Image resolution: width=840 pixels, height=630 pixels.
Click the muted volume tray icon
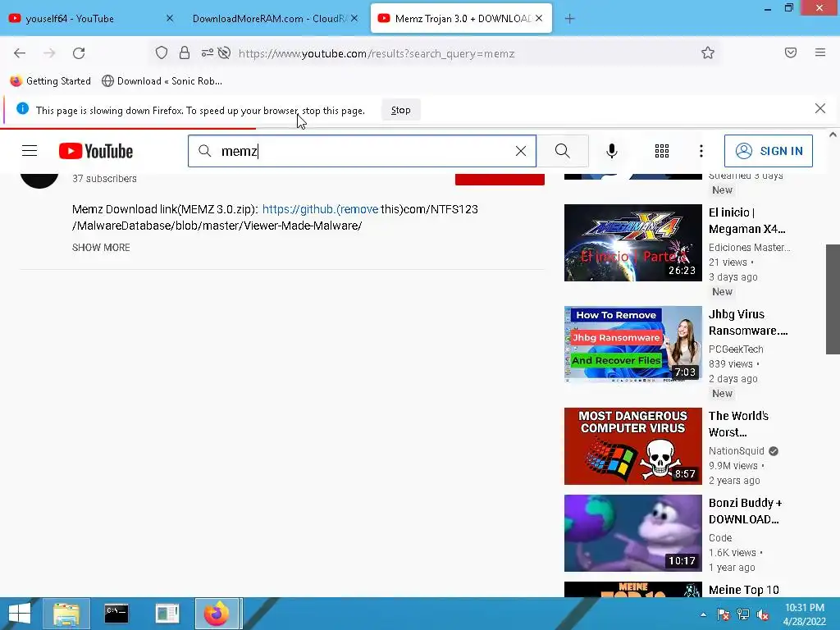click(763, 614)
